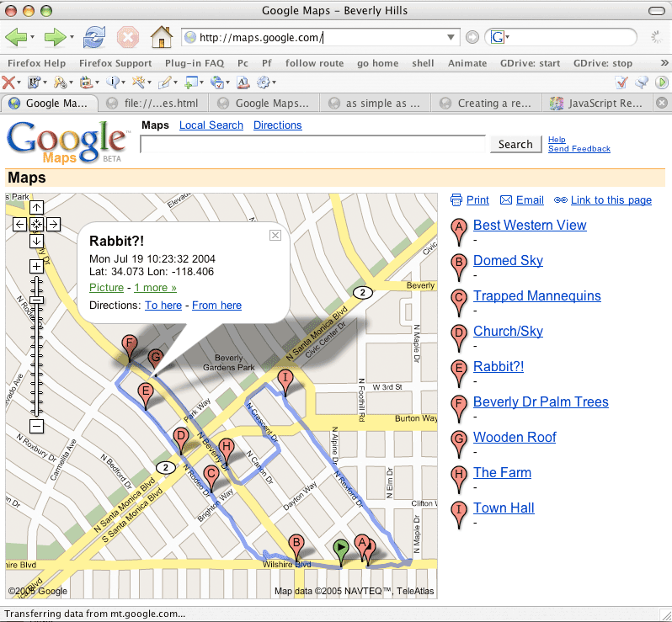Screen dimensions: 672x622
Task: Zoom out with the minus button
Action: click(x=36, y=426)
